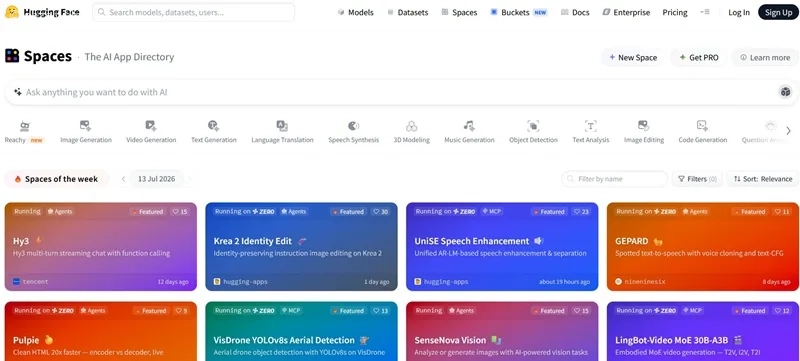This screenshot has height=361, width=800.
Task: Like the Krea 2 Identity Edit space
Action: [x=381, y=212]
